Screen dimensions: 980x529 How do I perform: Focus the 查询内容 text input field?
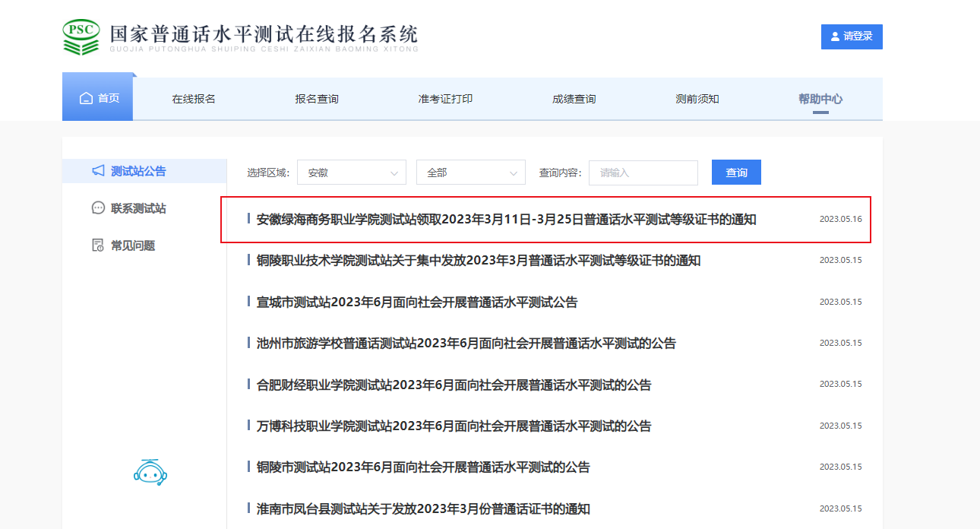tap(643, 173)
